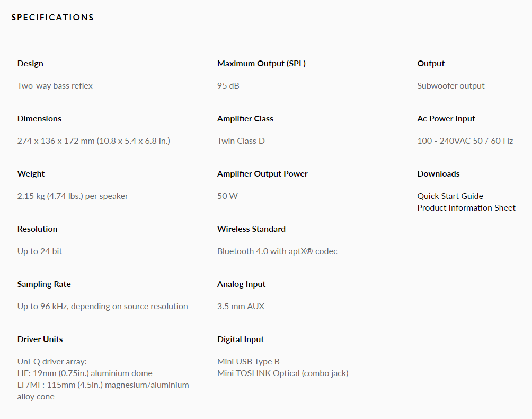This screenshot has height=419, width=532.
Task: Click the 2.15 kg per speaker text
Action: click(73, 196)
